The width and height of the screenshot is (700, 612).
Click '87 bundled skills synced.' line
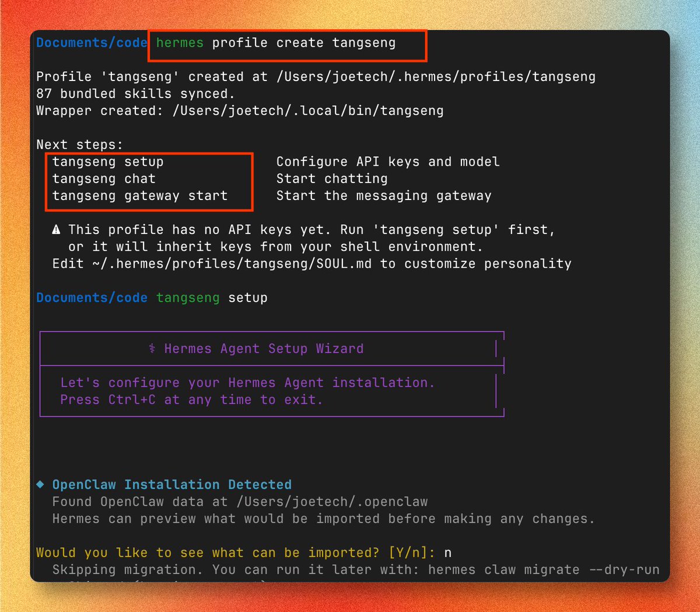click(x=135, y=94)
